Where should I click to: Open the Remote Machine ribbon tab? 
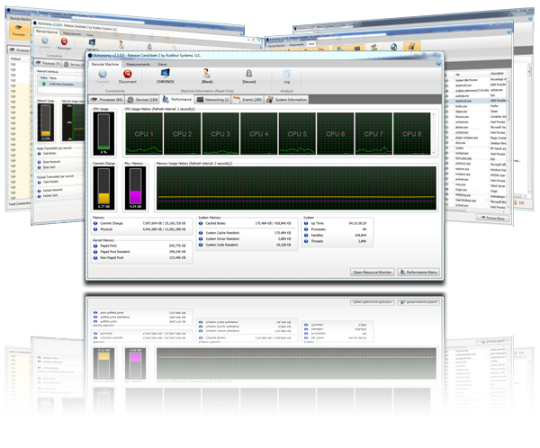pyautogui.click(x=105, y=64)
